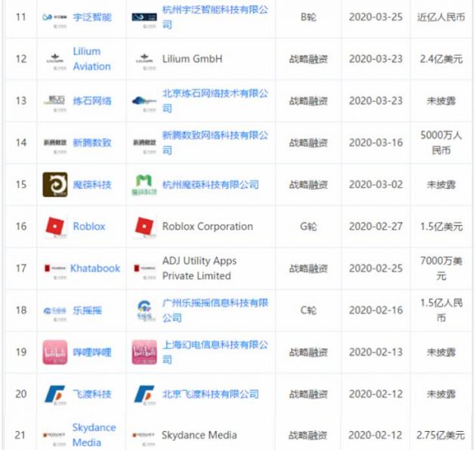The width and height of the screenshot is (476, 450).
Task: Open the 杭州魔筷科技有限公司 company link
Action: [x=210, y=184]
